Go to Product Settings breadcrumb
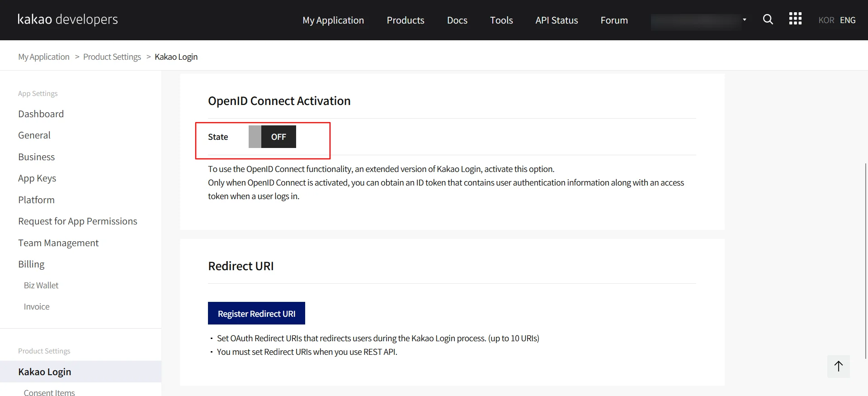 tap(112, 57)
